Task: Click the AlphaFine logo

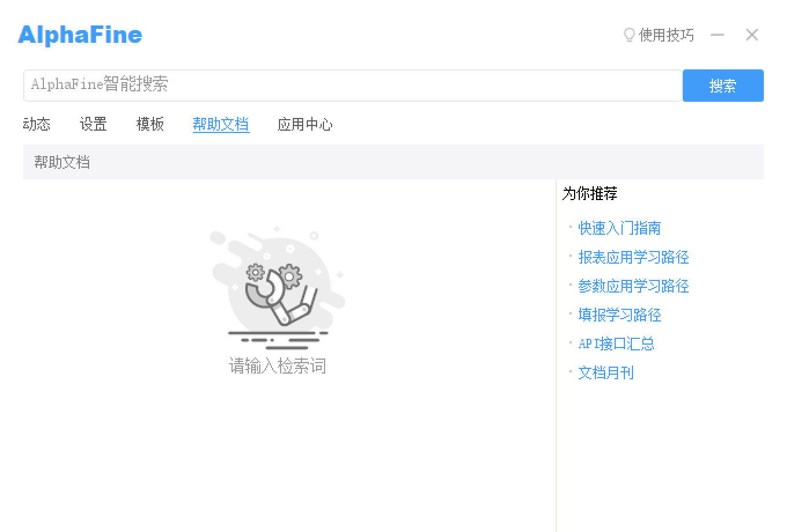Action: (x=80, y=35)
